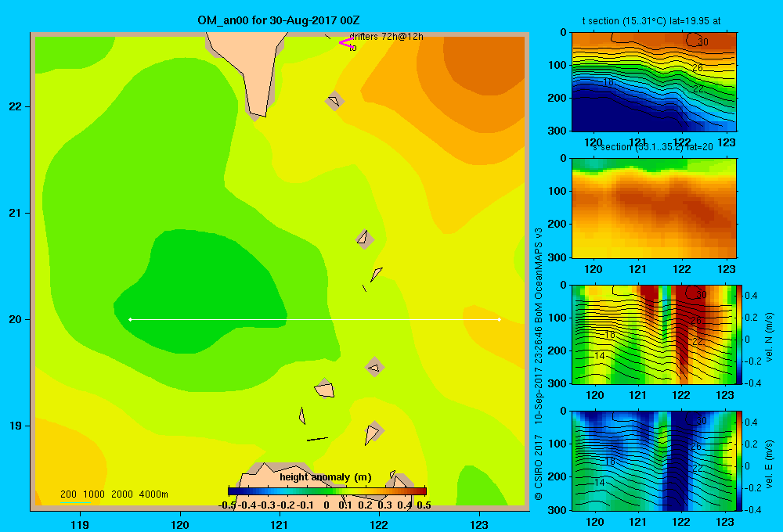Click the dark green low-anomaly eddy center
The image size is (783, 532).
point(200,294)
